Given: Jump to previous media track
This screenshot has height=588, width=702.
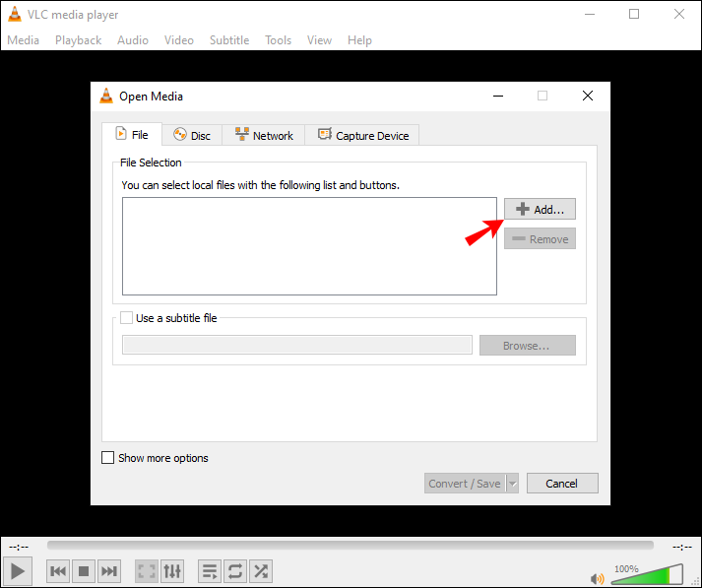Looking at the screenshot, I should [x=58, y=571].
